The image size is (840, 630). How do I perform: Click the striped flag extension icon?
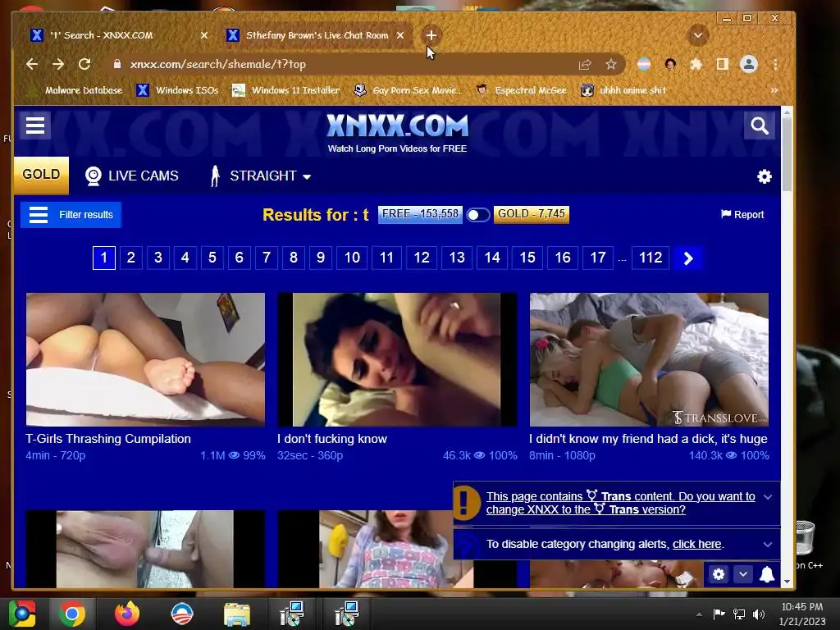point(643,65)
